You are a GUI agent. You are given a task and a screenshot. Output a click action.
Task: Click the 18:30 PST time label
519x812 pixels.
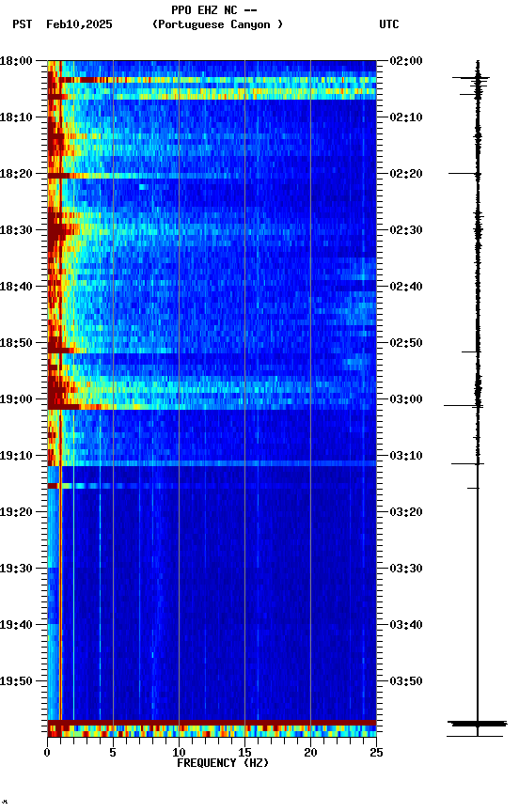[x=16, y=230]
